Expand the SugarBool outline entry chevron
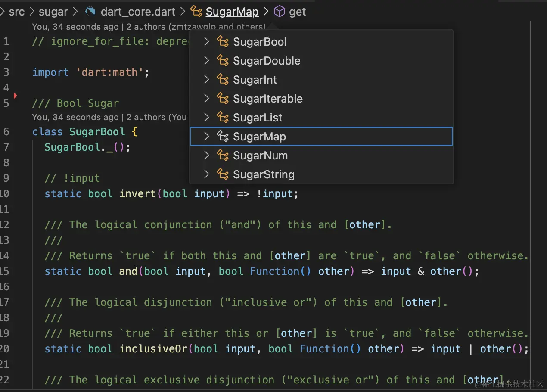This screenshot has width=547, height=392. (207, 42)
